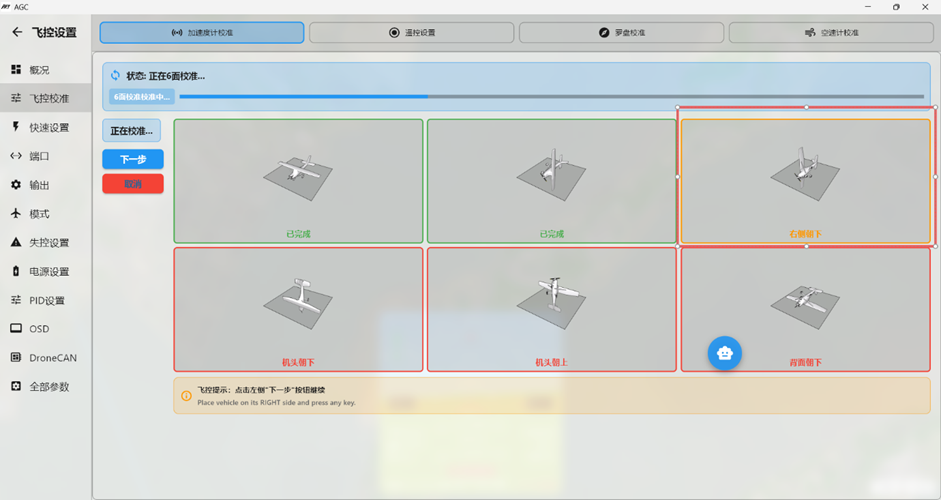The image size is (941, 500).
Task: Open the 空速计校准 tab
Action: [831, 33]
